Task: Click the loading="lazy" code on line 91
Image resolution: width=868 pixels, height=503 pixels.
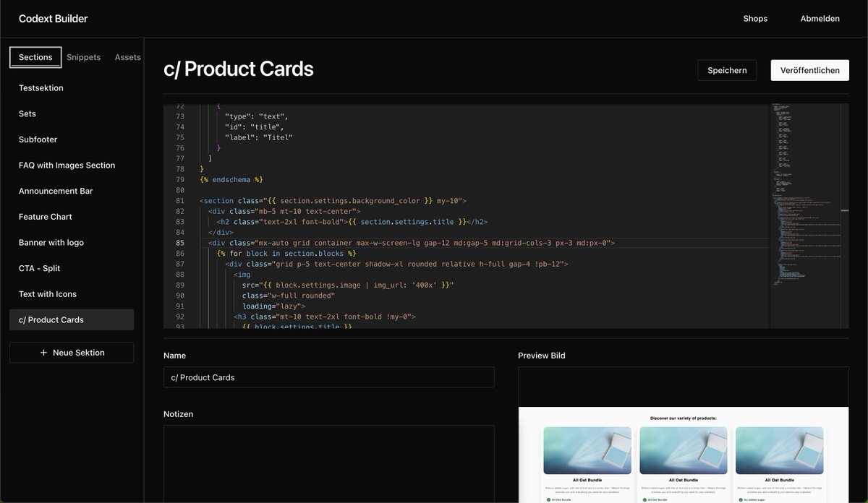Action: pyautogui.click(x=274, y=306)
